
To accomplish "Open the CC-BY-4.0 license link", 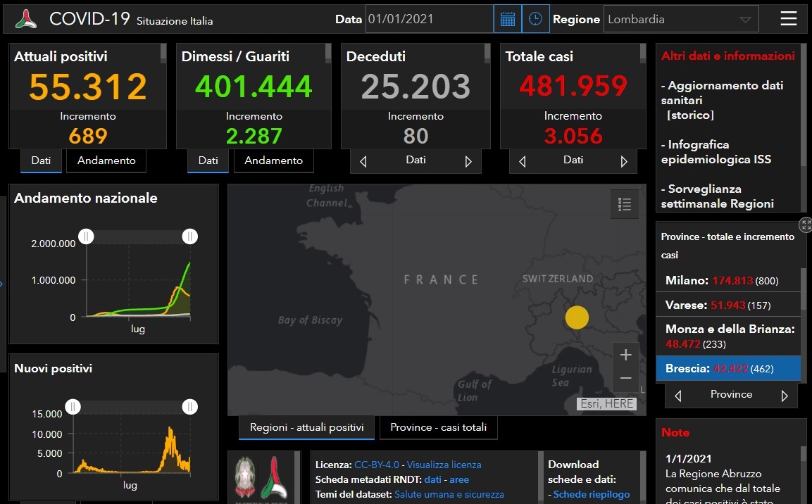I will tap(377, 465).
